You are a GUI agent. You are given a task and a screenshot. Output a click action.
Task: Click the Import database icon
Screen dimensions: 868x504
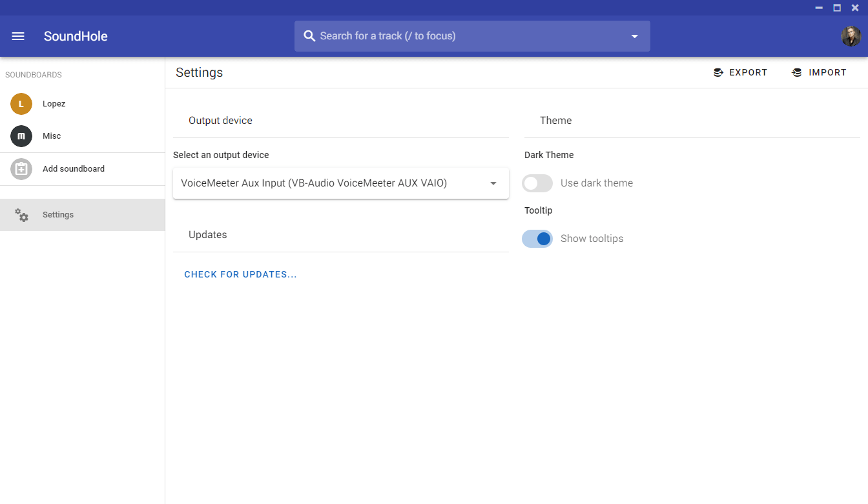point(797,73)
